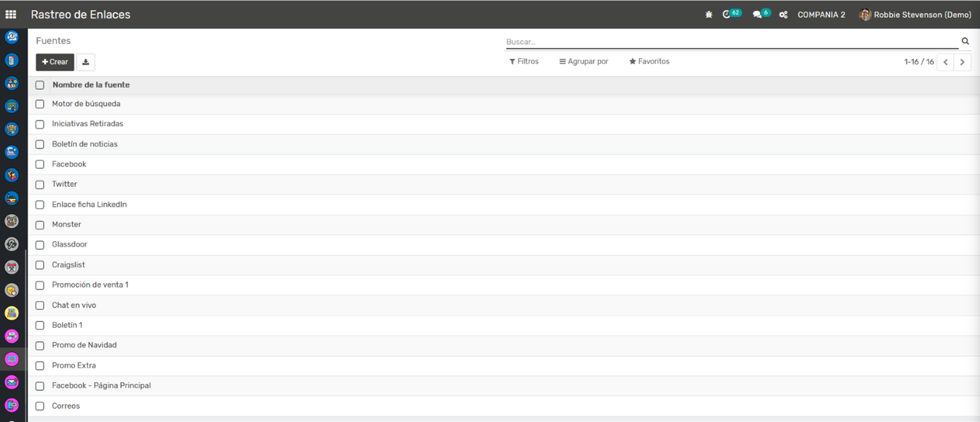Image resolution: width=980 pixels, height=422 pixels.
Task: Go to previous page arrow
Action: 945,62
